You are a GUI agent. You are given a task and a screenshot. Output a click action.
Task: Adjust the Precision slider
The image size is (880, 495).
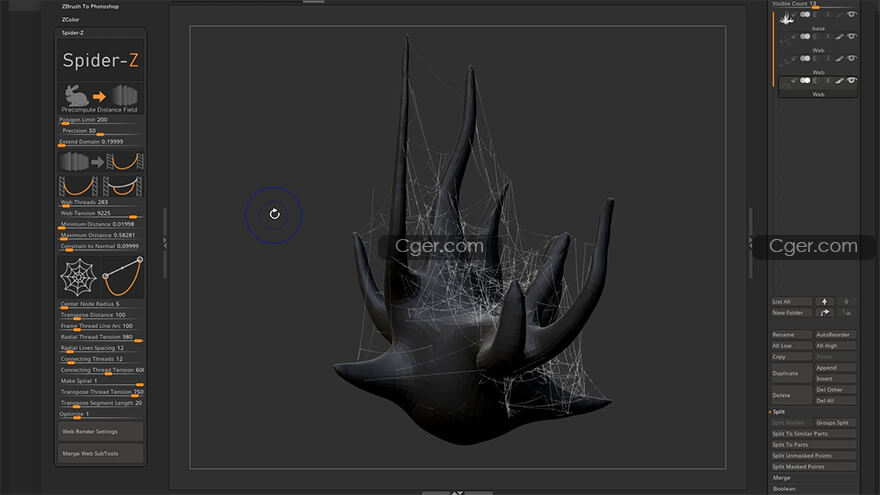101,131
